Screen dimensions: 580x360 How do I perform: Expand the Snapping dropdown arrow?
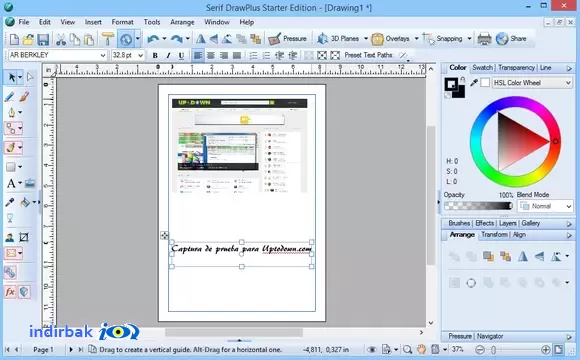pyautogui.click(x=469, y=38)
